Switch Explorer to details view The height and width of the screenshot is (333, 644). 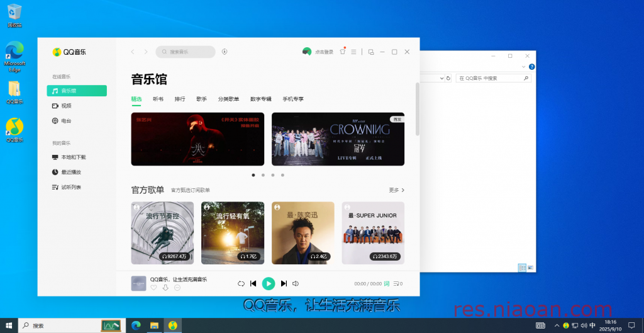click(523, 268)
